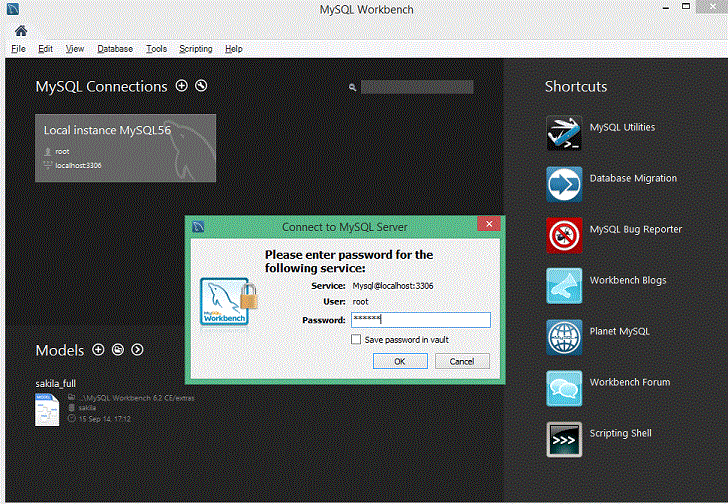Open the Database Migration shortcut icon
Image resolution: width=728 pixels, height=504 pixels.
(564, 184)
